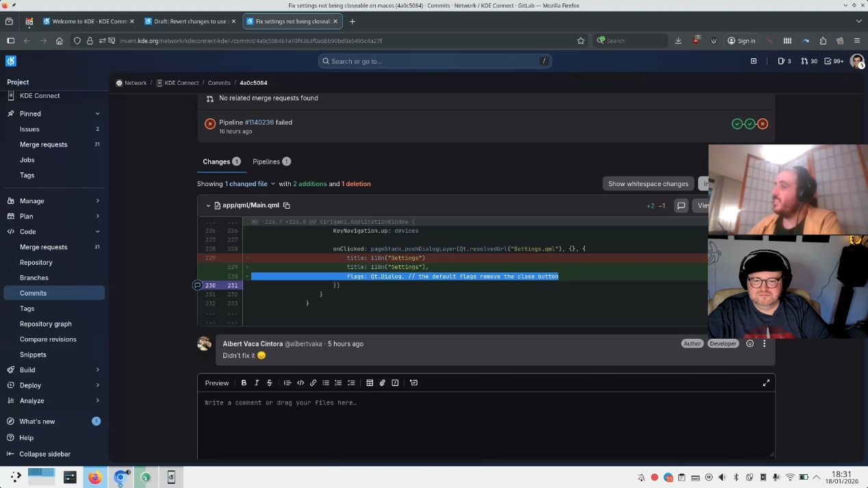Viewport: 868px width, 488px height.
Task: Insert a code block in the comment
Action: click(x=301, y=383)
